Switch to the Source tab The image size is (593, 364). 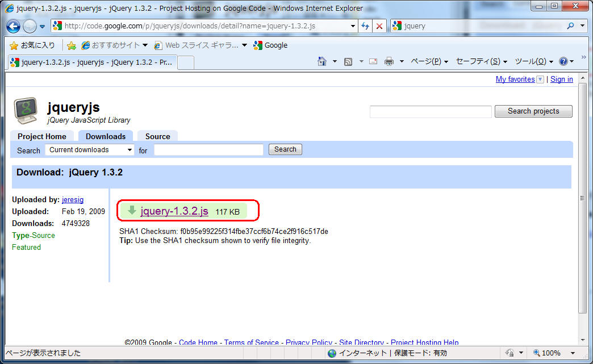pos(157,136)
